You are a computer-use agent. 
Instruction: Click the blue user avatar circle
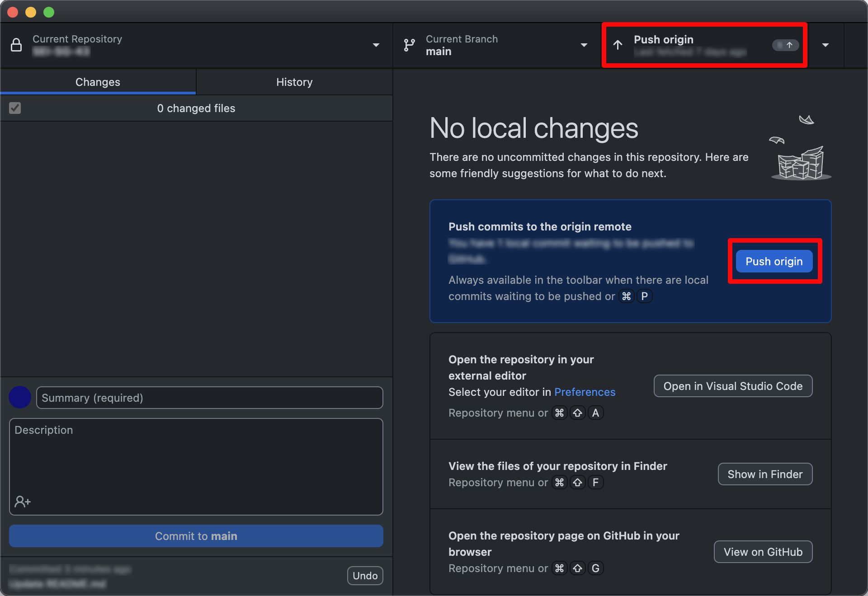[20, 398]
